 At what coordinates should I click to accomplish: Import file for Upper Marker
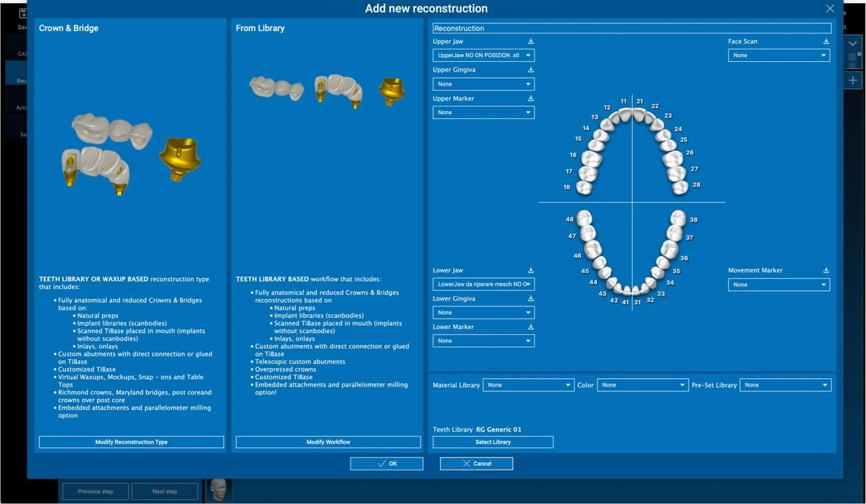click(x=530, y=98)
